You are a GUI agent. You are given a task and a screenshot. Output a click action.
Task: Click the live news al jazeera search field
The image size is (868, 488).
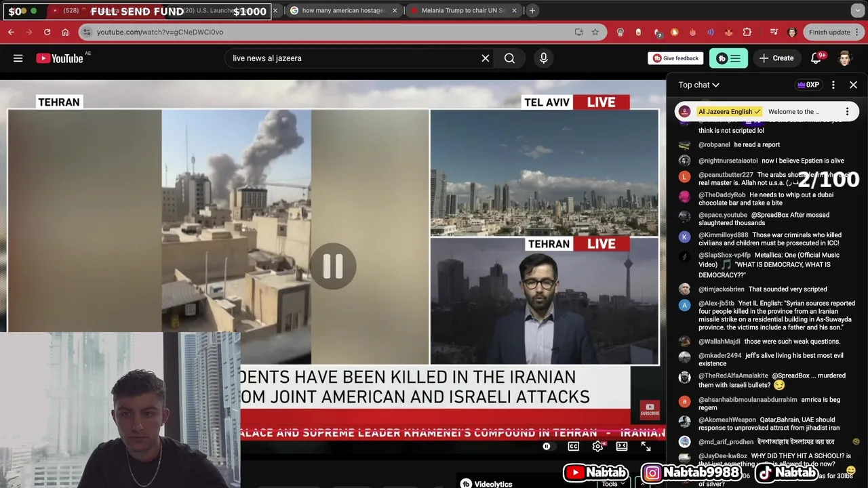[353, 58]
